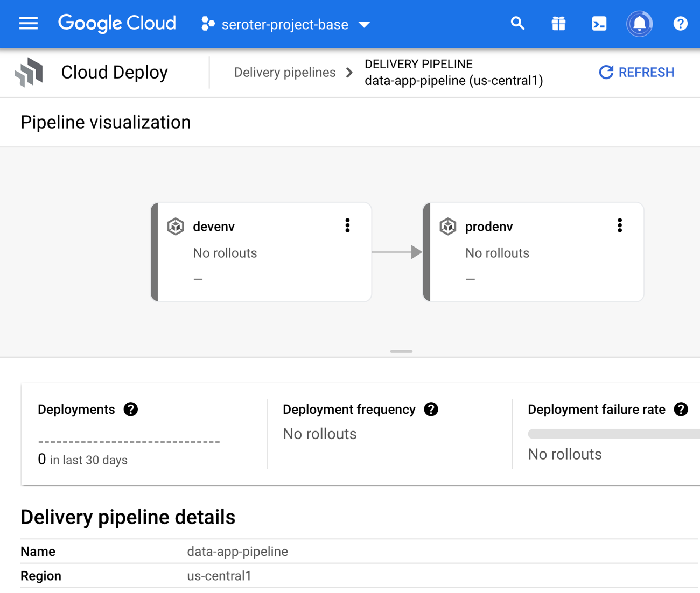Viewport: 700px width, 593px height.
Task: Click the prodenv target icon
Action: coord(447,227)
